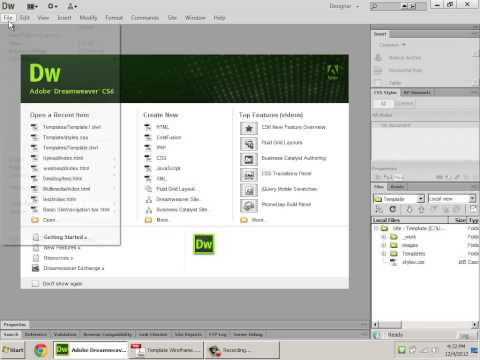Viewport: 480px width, 360px height.
Task: Click the Dreamweaver Exchange icon
Action: point(36,268)
